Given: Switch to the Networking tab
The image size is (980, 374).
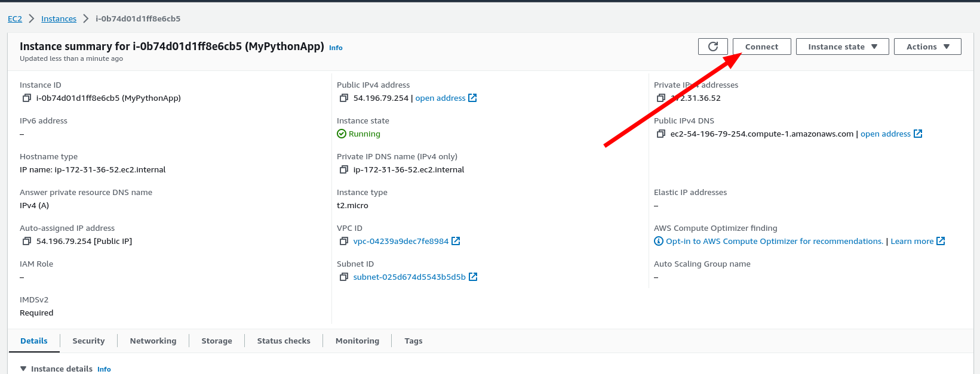Looking at the screenshot, I should (x=153, y=341).
